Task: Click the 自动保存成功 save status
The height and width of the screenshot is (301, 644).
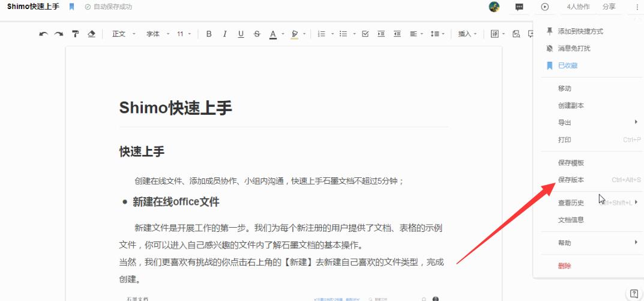Action: [x=109, y=7]
